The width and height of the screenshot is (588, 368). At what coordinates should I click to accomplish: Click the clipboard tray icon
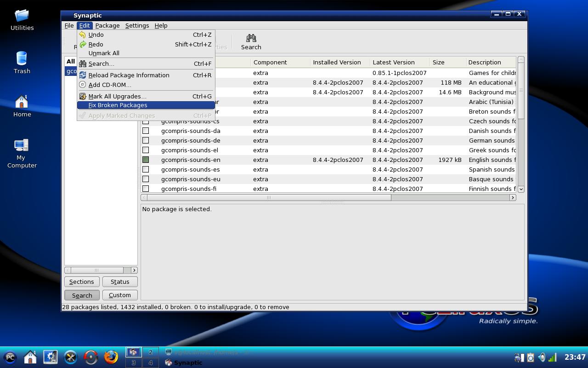pos(531,357)
